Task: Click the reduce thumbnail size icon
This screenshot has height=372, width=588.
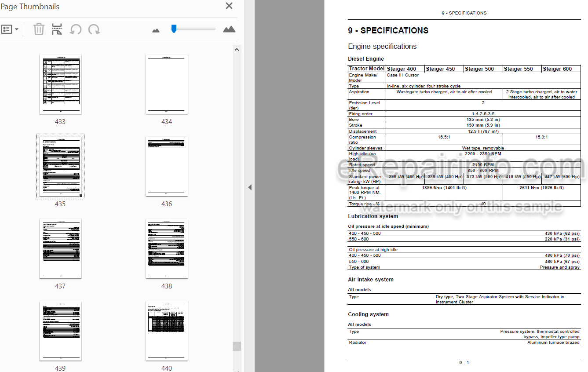Action: click(x=156, y=30)
